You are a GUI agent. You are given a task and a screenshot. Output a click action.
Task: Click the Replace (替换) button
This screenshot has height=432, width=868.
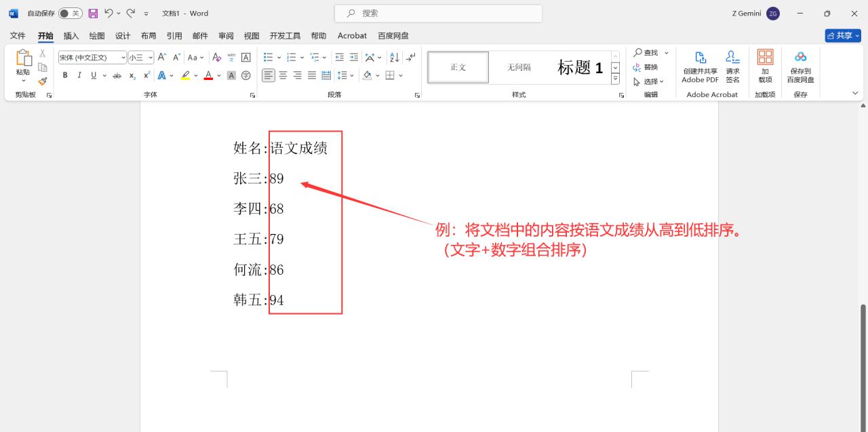[646, 67]
